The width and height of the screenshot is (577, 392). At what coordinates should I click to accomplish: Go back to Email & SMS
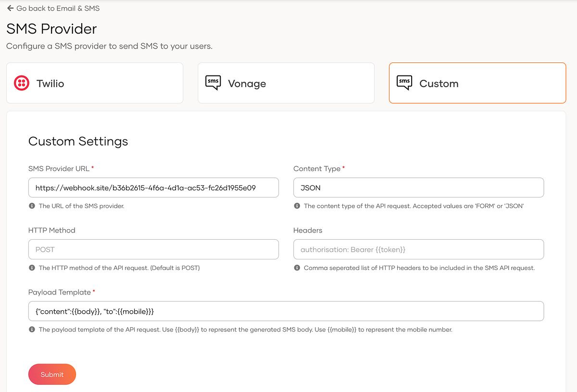58,8
